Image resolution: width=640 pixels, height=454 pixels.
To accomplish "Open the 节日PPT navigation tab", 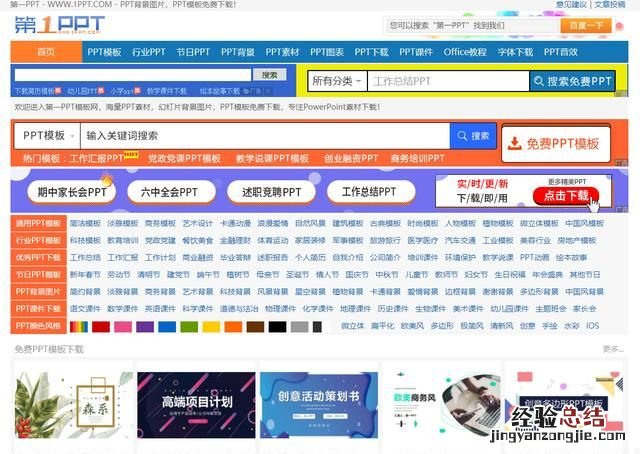I will click(193, 52).
